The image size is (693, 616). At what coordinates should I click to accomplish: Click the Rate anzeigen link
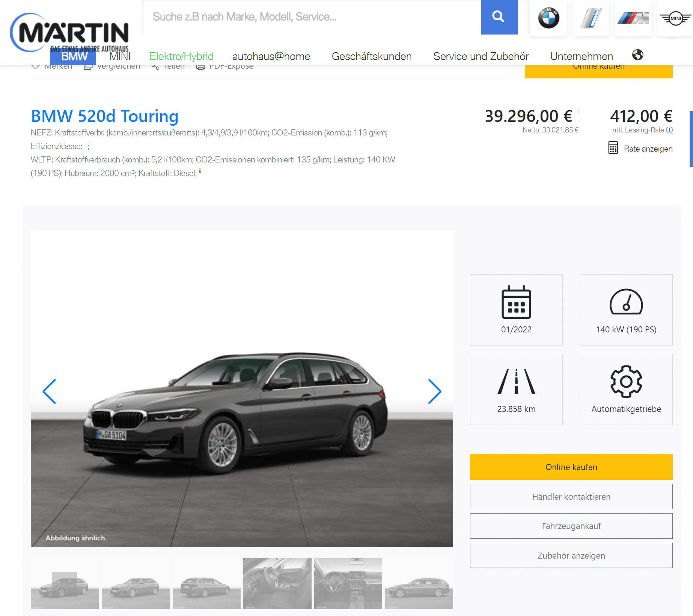coord(648,149)
